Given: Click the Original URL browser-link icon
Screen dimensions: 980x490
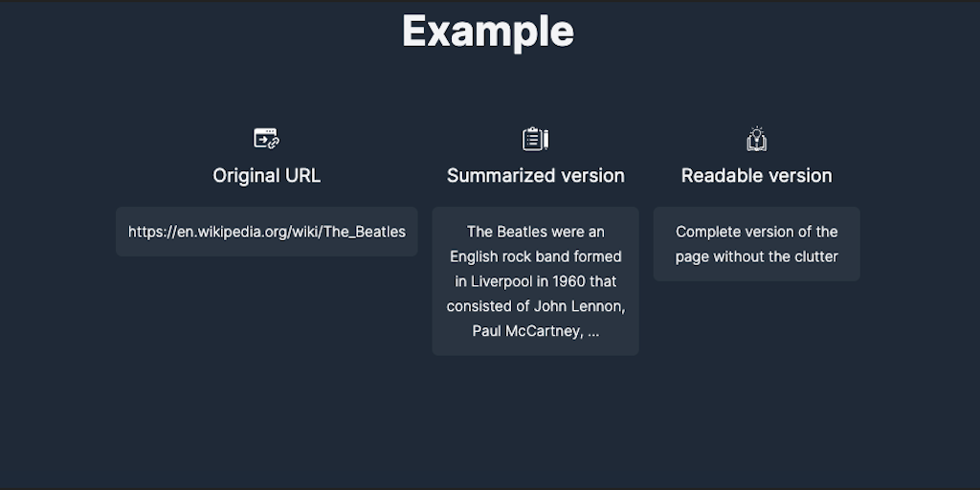Looking at the screenshot, I should coord(266,139).
